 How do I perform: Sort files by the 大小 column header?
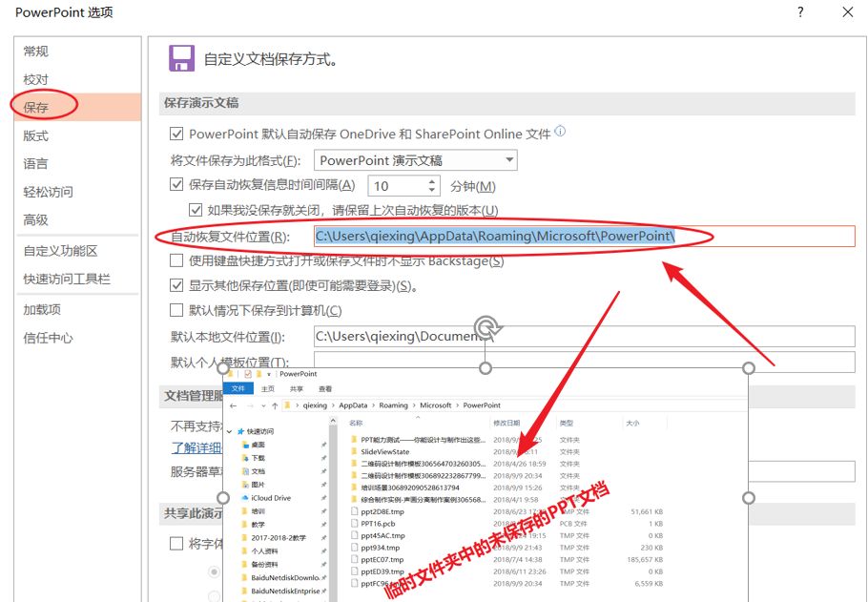tap(632, 423)
